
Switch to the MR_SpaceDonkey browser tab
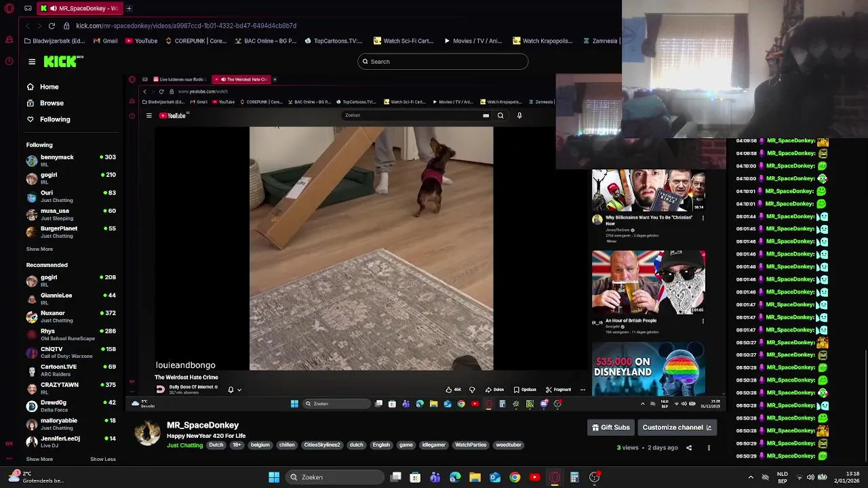click(80, 8)
